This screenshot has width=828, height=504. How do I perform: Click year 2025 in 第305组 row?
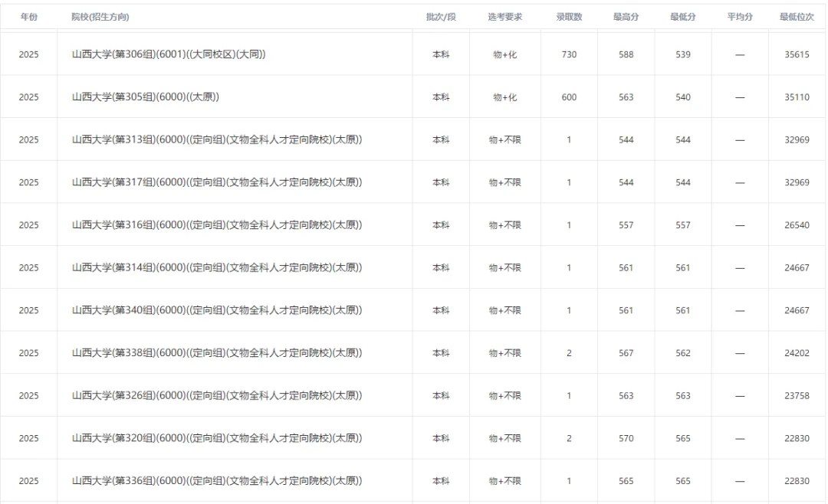pyautogui.click(x=29, y=97)
